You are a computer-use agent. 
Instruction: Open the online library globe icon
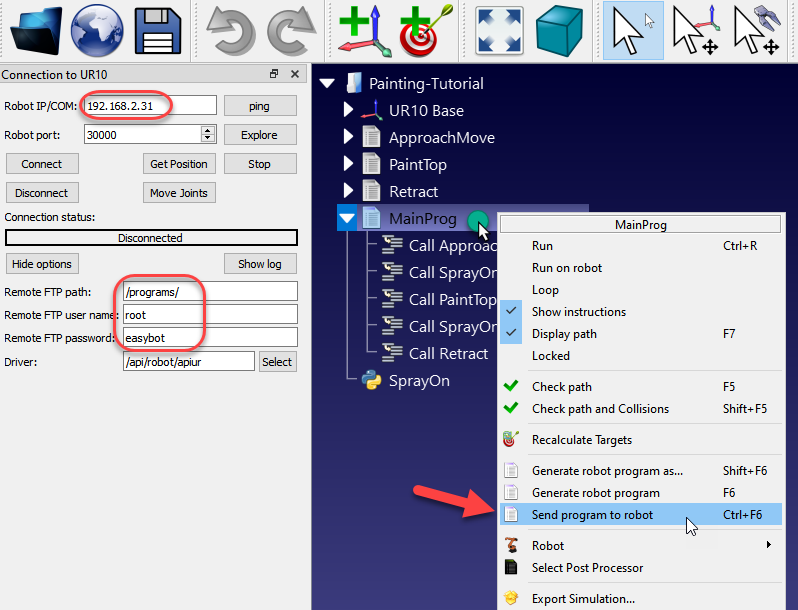tap(97, 30)
